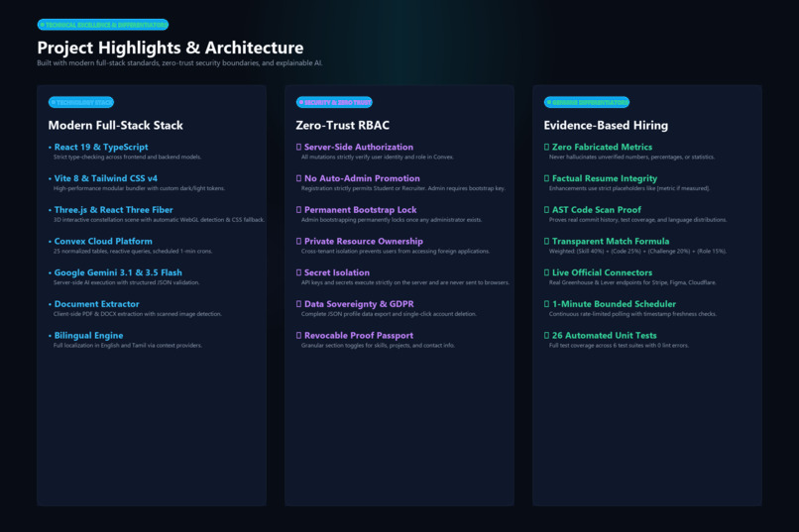
Task: Click 'Continuous rate-limited polling' description
Action: coord(632,314)
